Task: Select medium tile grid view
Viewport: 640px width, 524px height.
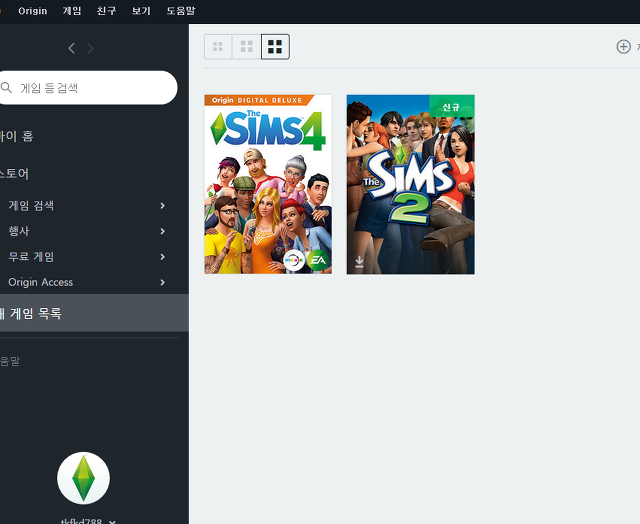Action: pyautogui.click(x=247, y=47)
